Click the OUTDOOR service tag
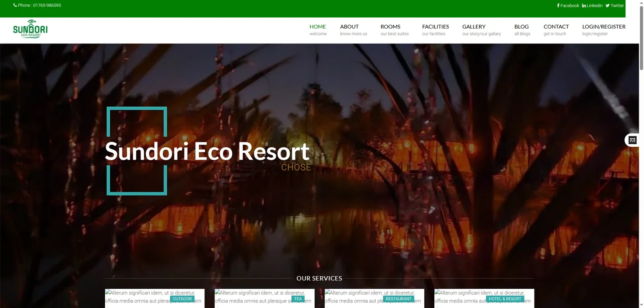The width and height of the screenshot is (644, 308). tap(182, 299)
